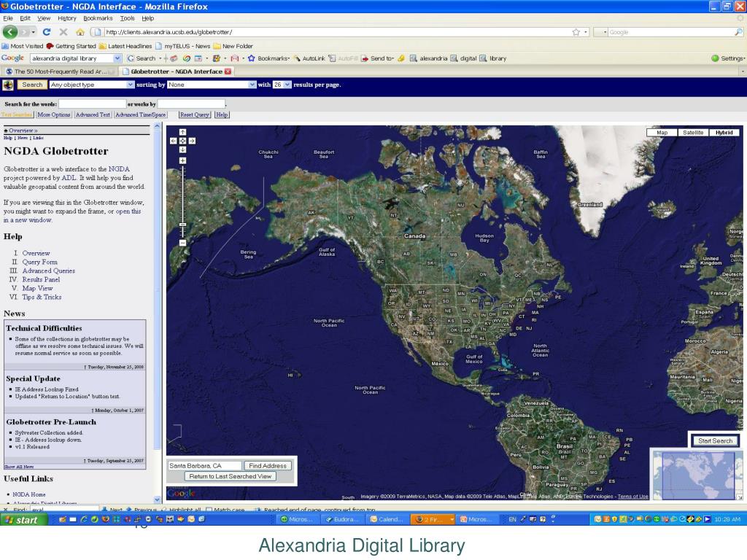Click the Send to toolbar button
The width and height of the screenshot is (747, 560).
pos(377,58)
